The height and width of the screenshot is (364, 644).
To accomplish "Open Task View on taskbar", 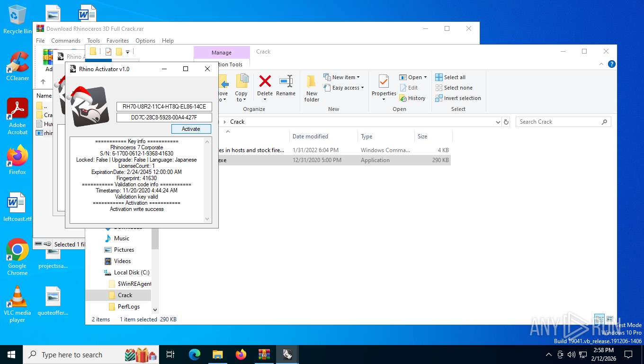I will (170, 354).
